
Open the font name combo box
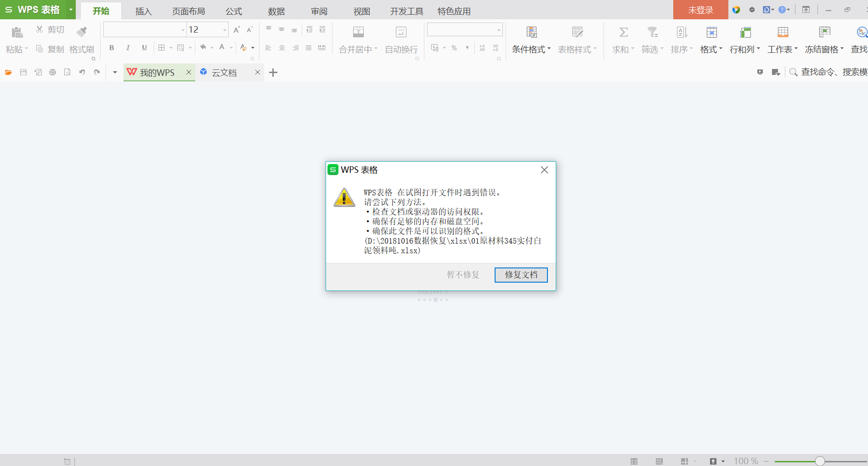(145, 30)
